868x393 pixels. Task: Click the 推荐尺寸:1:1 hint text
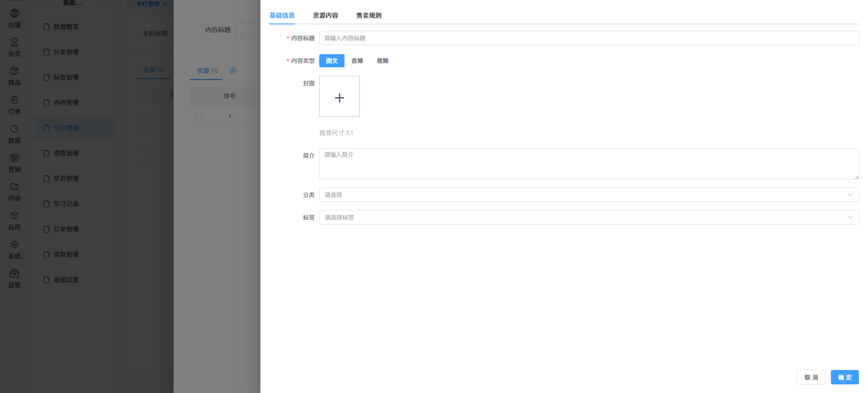[x=336, y=133]
